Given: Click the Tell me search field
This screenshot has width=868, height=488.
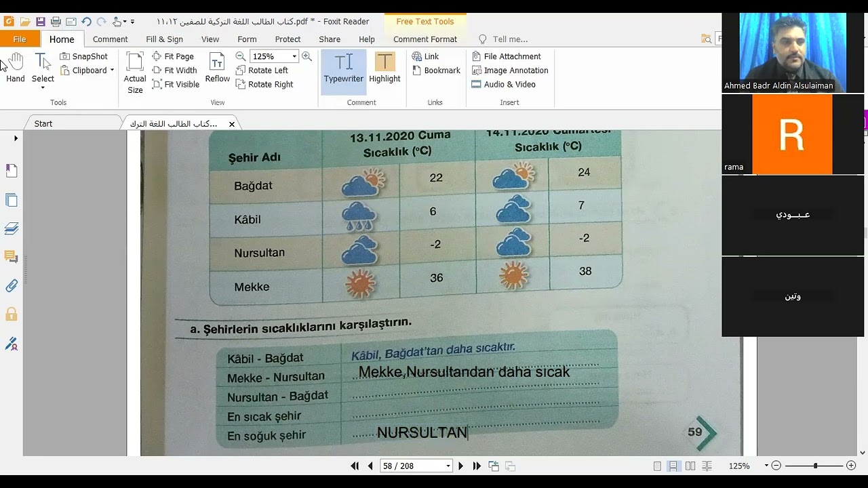Looking at the screenshot, I should pos(510,39).
